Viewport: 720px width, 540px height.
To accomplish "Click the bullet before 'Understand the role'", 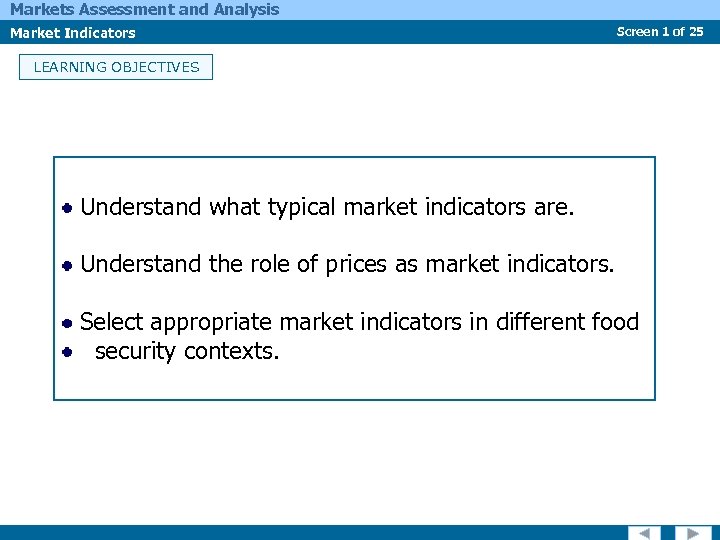I will point(67,265).
